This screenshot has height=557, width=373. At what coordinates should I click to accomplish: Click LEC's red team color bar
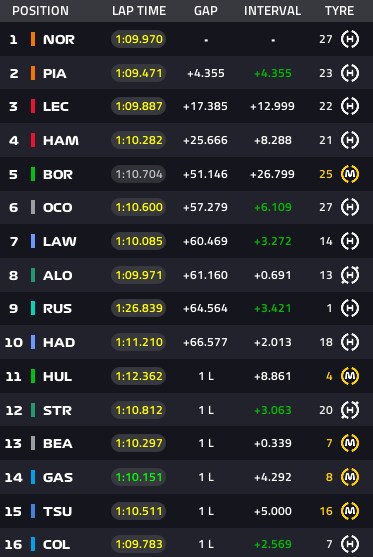(x=33, y=106)
